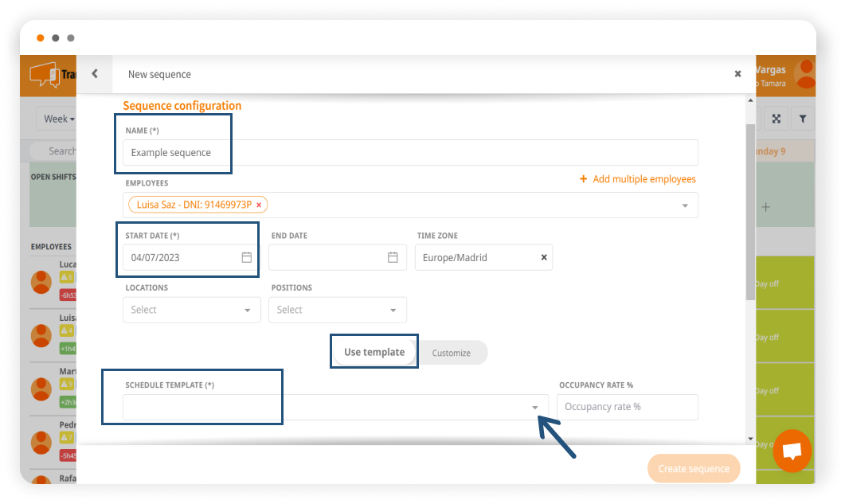Remove Luisa Saz from employees
The width and height of the screenshot is (845, 504).
click(259, 205)
